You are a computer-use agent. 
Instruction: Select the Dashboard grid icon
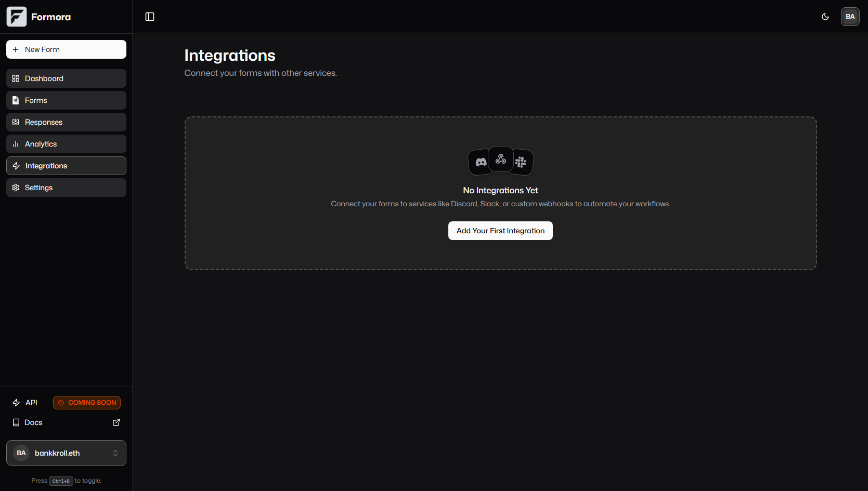pos(16,78)
